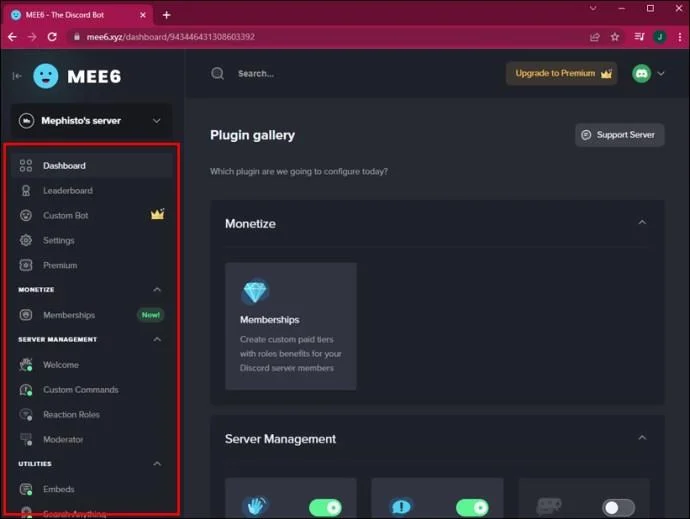Screen dimensions: 690x519
Task: Click the Memberships sidebar icon
Action: pyautogui.click(x=26, y=315)
